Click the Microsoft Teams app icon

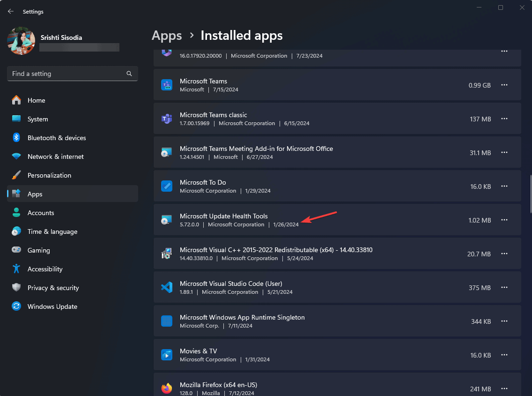167,85
